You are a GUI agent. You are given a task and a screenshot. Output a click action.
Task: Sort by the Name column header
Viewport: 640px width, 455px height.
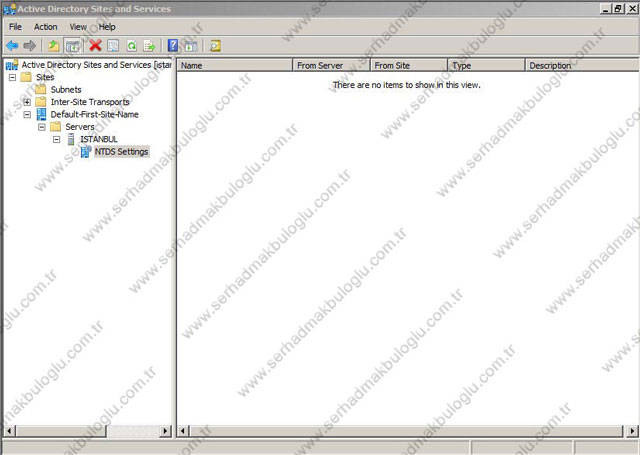235,65
